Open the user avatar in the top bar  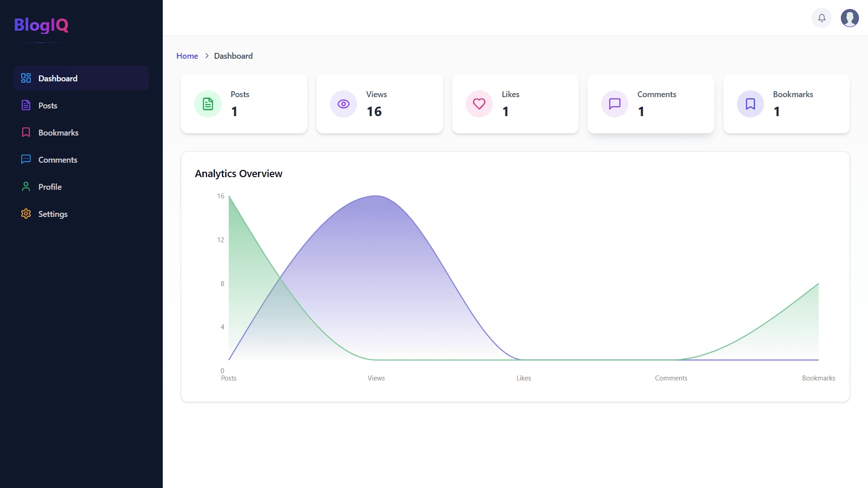click(x=849, y=18)
